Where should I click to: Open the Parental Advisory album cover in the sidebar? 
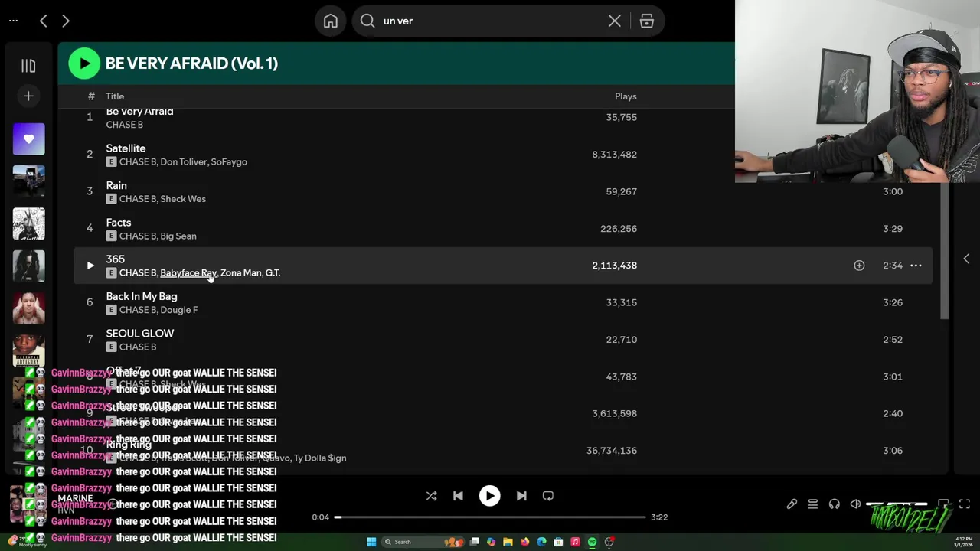(x=28, y=350)
